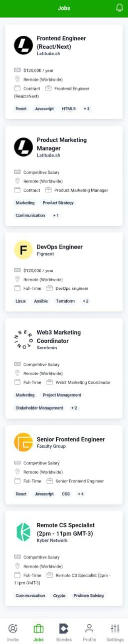Open the Bondex center icon
This screenshot has width=128, height=644.
(x=64, y=628)
